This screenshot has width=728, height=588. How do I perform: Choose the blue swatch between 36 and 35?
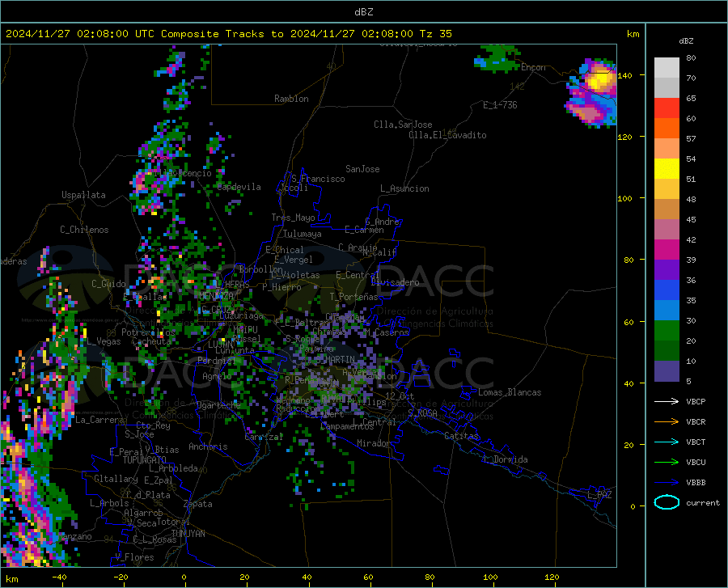point(667,290)
